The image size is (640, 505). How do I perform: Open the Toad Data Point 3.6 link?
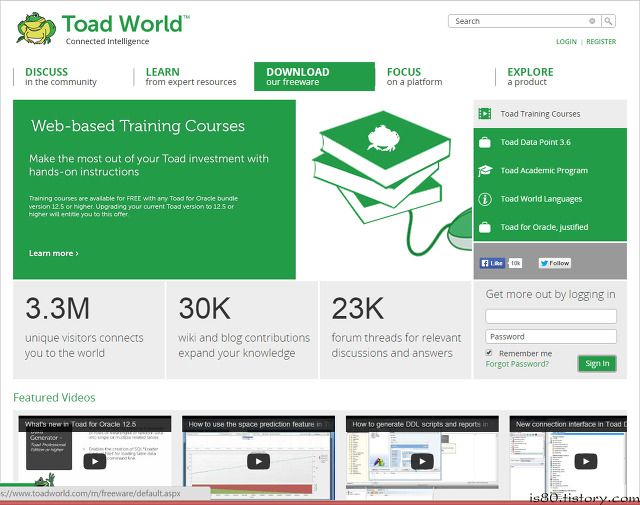[536, 142]
